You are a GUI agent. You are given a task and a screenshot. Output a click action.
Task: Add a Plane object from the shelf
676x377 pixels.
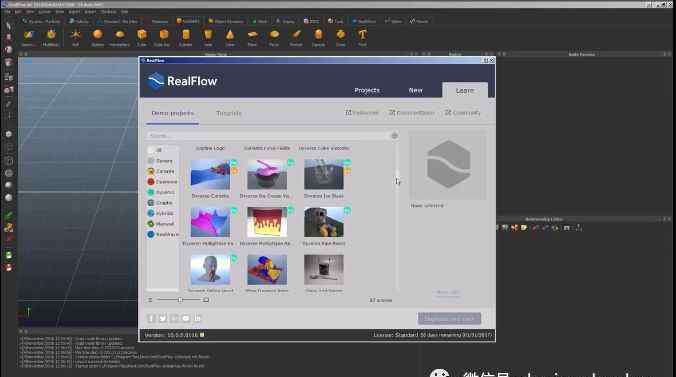[x=252, y=36]
